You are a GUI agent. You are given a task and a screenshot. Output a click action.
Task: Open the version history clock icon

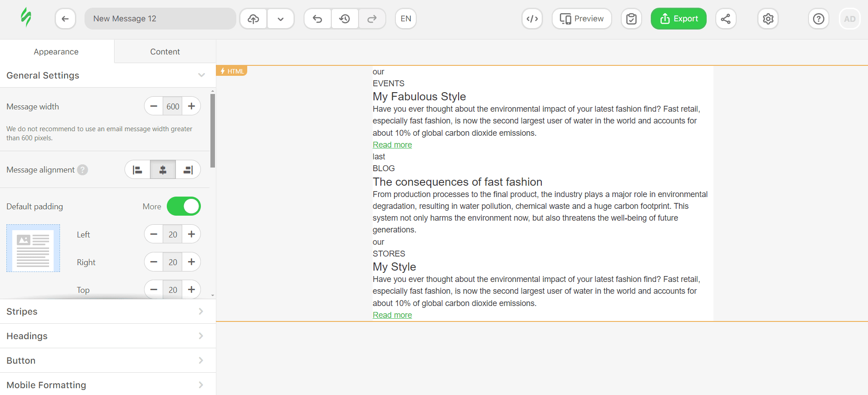pos(345,19)
